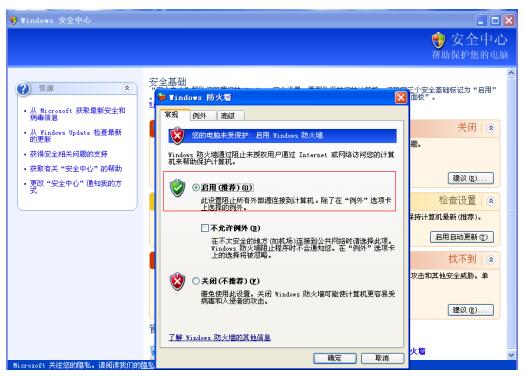
Task: Click the Windows 防火墙 dialog title icon
Action: pos(162,97)
